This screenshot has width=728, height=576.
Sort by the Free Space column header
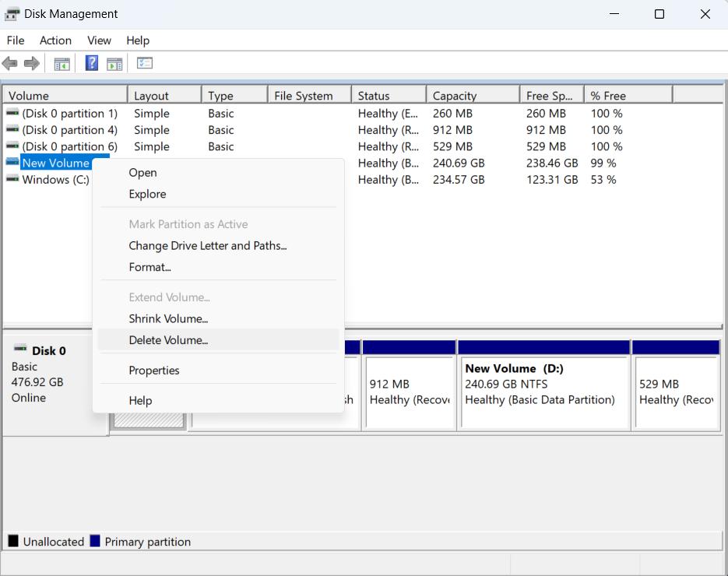(x=552, y=96)
